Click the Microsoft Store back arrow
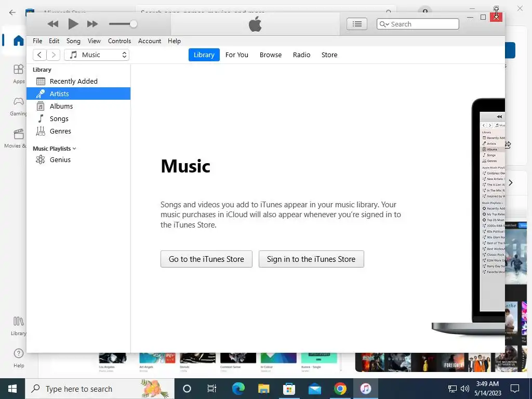 coord(12,12)
